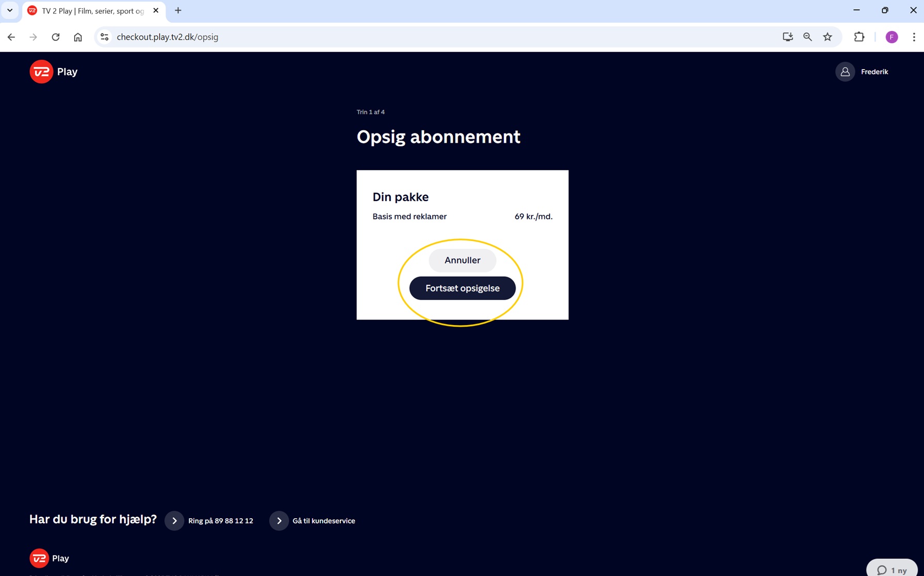This screenshot has height=576, width=924.
Task: Open the Extensions puzzle icon
Action: coord(859,37)
